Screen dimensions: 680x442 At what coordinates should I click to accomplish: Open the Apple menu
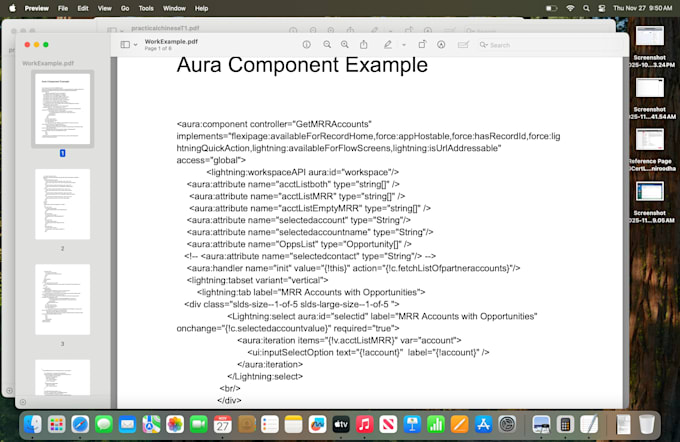pos(12,8)
